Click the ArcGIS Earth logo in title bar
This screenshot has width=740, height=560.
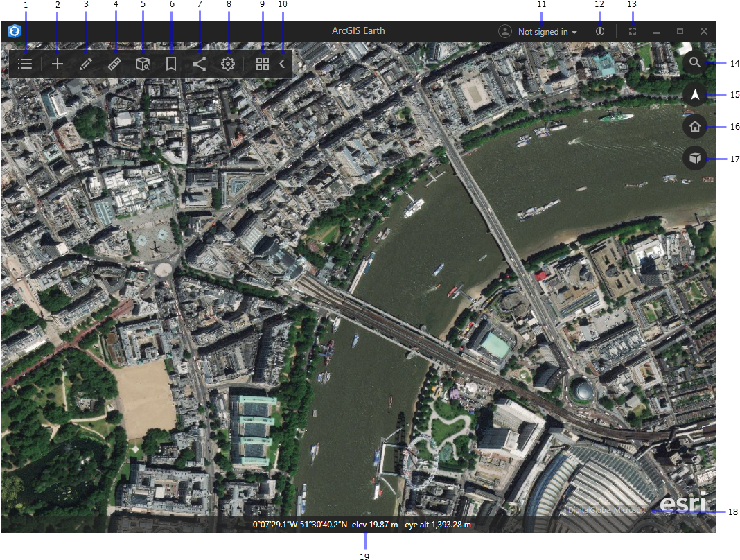coord(14,31)
